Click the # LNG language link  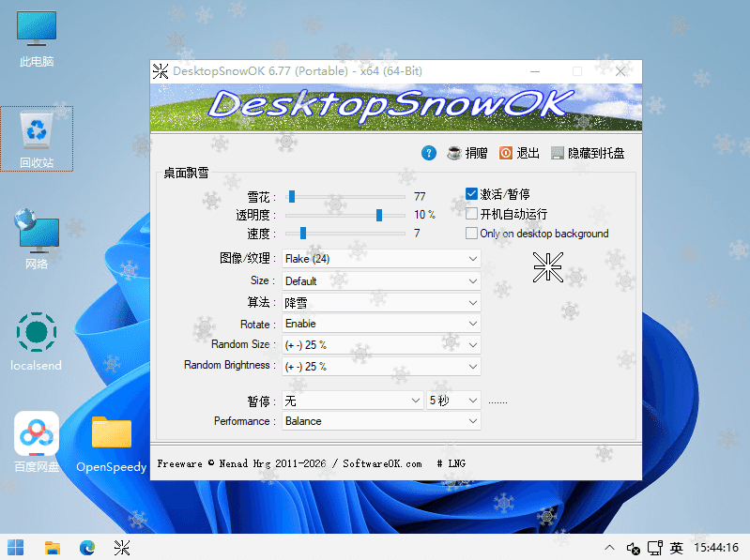coord(452,463)
